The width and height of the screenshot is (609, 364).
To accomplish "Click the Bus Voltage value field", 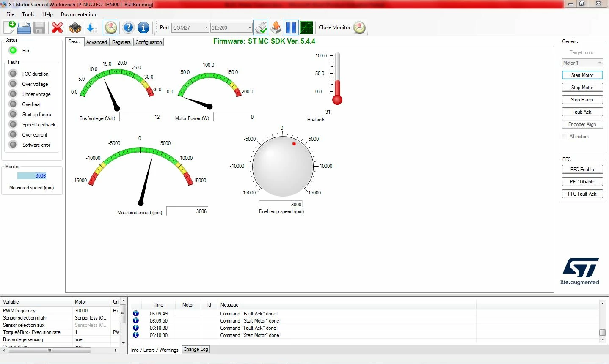I will coord(141,117).
